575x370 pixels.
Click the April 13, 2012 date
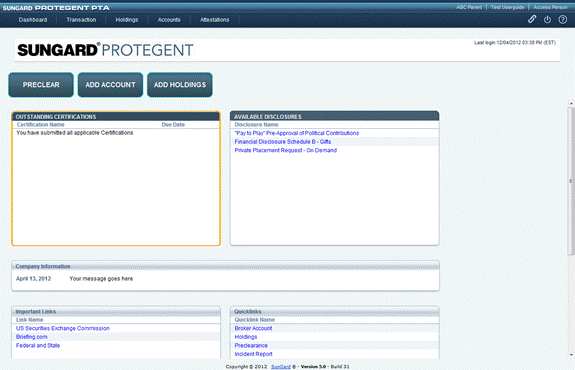(x=33, y=279)
